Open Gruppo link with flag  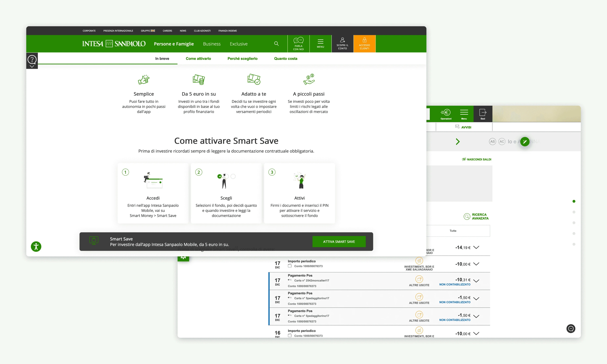[148, 31]
